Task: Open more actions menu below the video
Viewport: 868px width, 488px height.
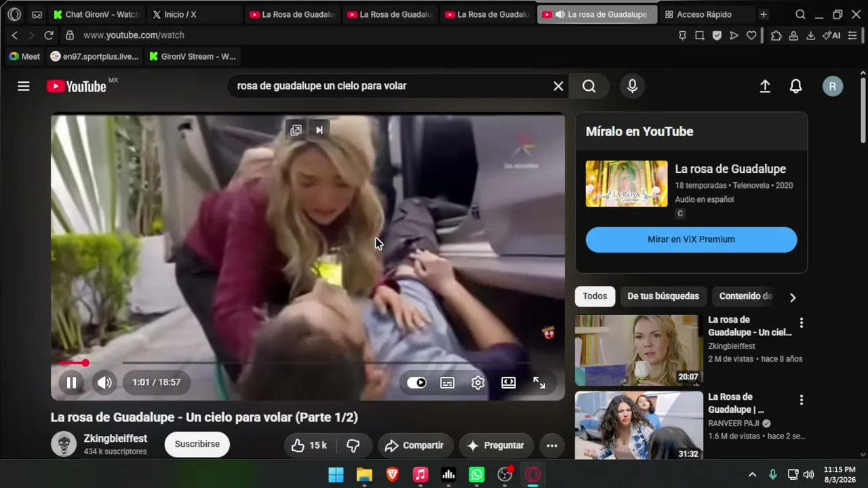Action: click(x=552, y=445)
